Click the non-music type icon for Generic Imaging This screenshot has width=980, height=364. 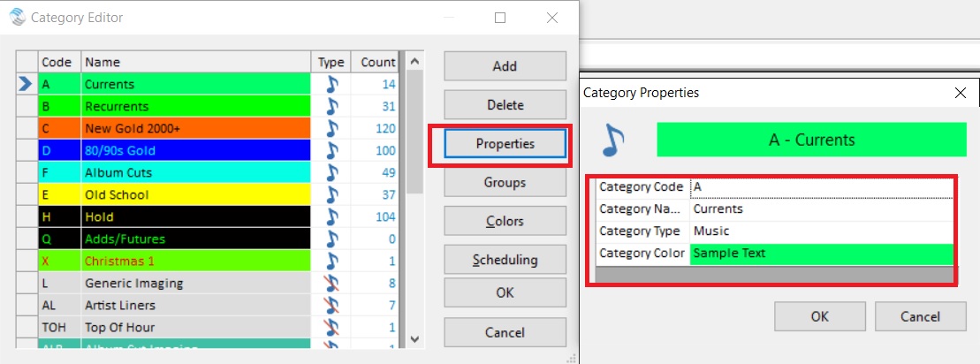(331, 284)
